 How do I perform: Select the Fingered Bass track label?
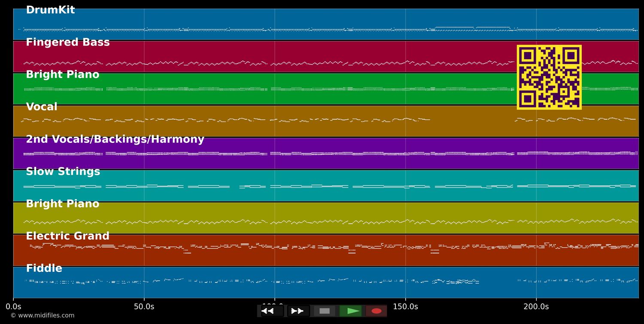pos(68,42)
